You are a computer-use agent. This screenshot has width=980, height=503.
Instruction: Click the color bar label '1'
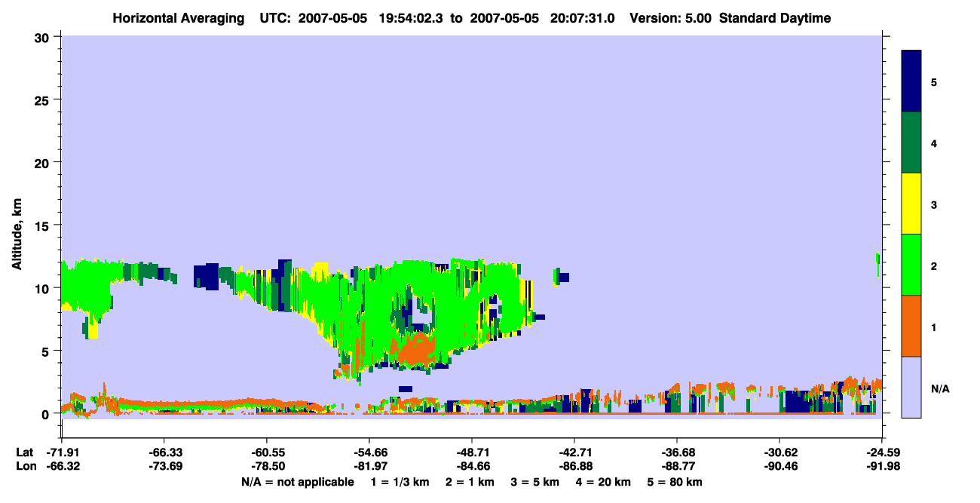pos(934,327)
